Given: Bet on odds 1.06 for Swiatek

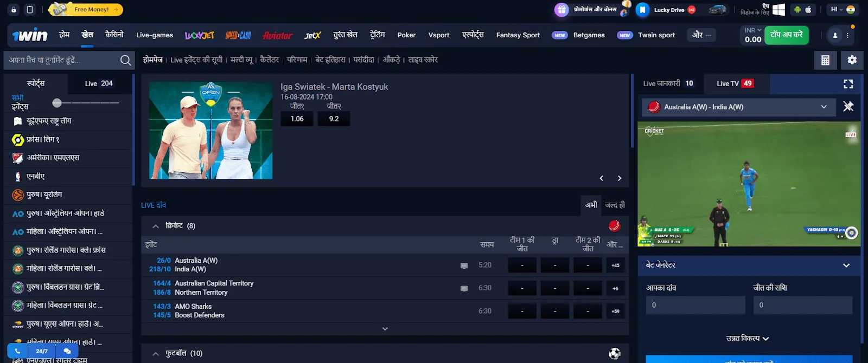Looking at the screenshot, I should tap(297, 119).
